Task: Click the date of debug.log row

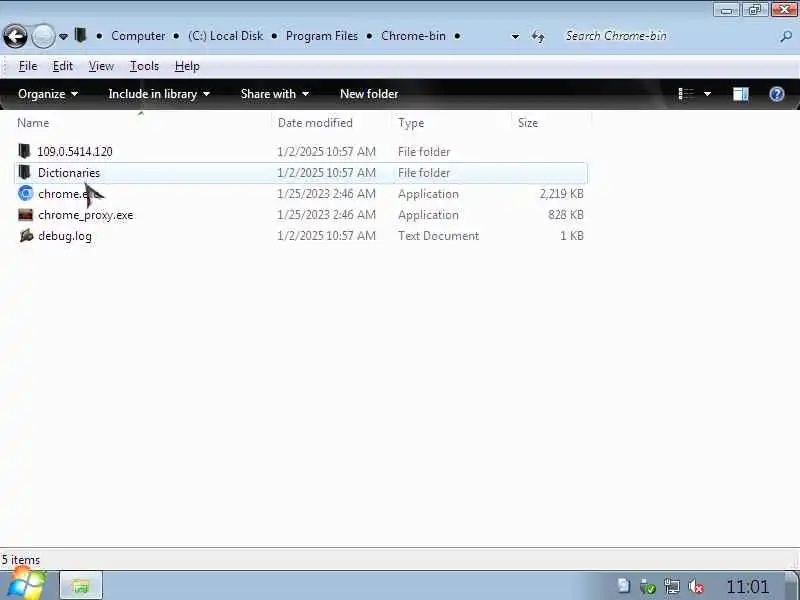Action: click(x=326, y=236)
